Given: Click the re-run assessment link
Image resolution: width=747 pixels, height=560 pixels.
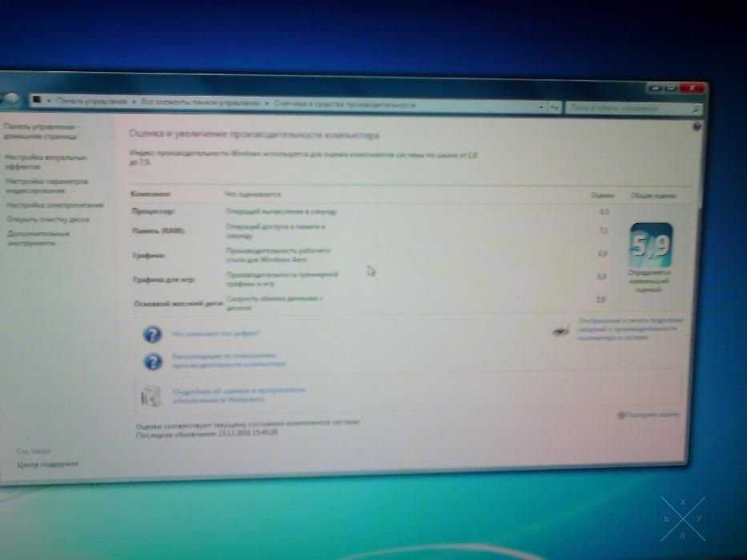Looking at the screenshot, I should tap(653, 414).
